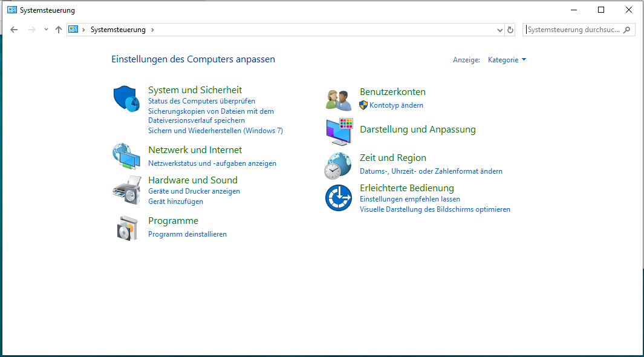The height and width of the screenshot is (357, 644).
Task: Expand the Systemsteuerung breadcrumb chevron
Action: pyautogui.click(x=152, y=30)
